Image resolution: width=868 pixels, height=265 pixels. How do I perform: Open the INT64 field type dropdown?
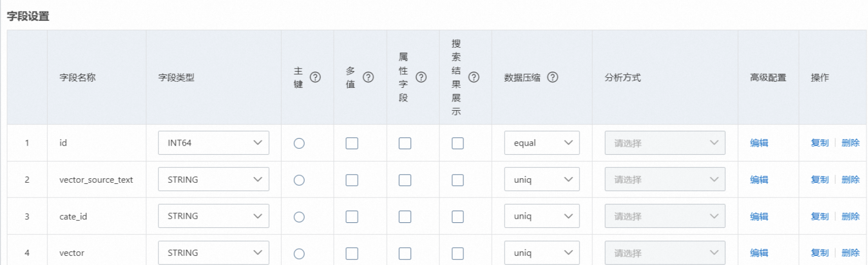(213, 143)
